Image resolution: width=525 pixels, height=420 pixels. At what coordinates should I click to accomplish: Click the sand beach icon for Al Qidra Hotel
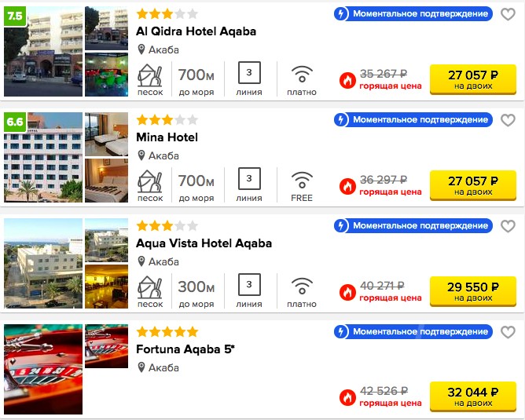click(x=150, y=76)
